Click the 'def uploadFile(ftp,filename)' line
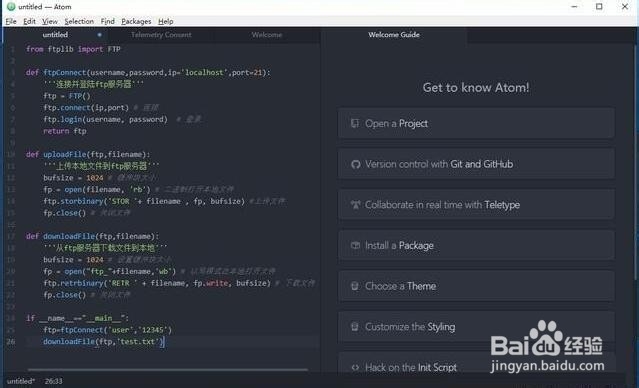The image size is (639, 388). 88,154
